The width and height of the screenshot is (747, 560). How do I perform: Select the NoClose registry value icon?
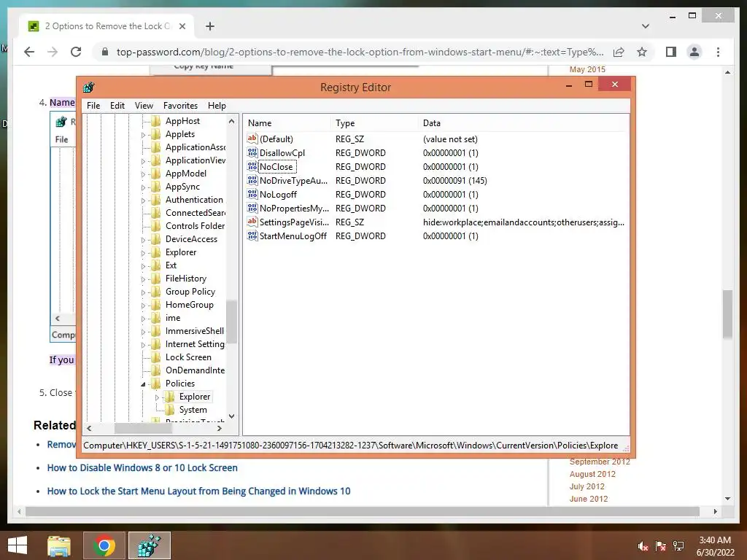click(x=252, y=166)
